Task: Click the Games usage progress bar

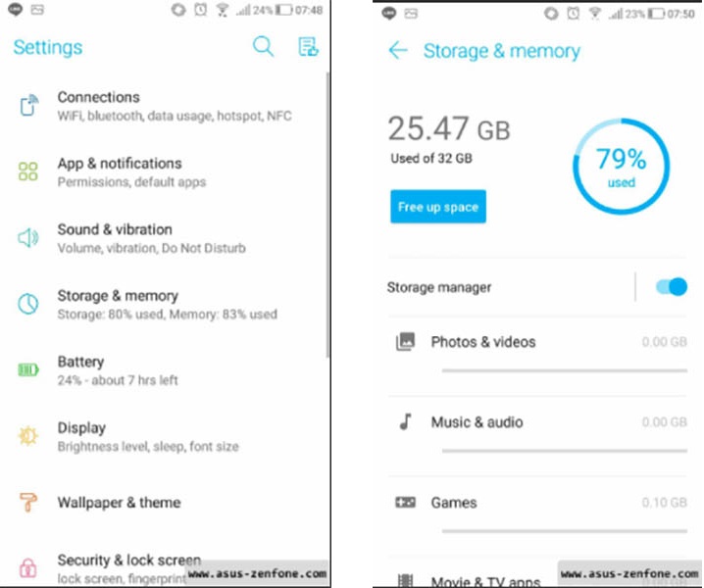Action: click(x=565, y=531)
